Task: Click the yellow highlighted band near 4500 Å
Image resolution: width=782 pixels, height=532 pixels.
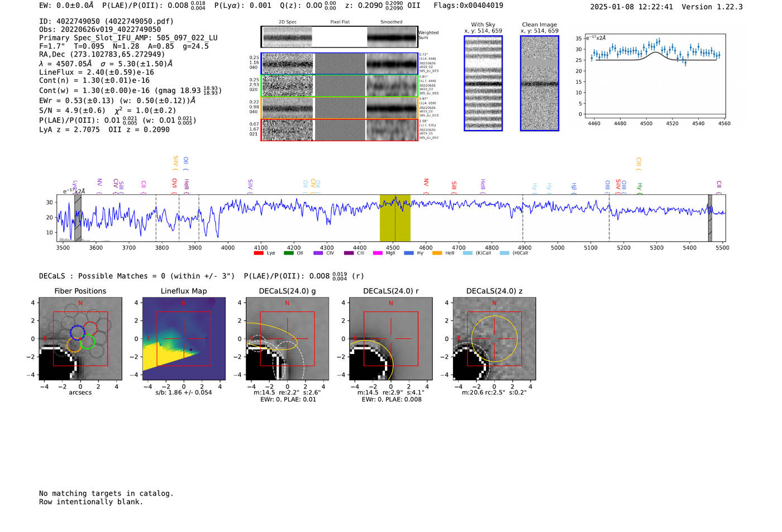Action: (x=395, y=218)
